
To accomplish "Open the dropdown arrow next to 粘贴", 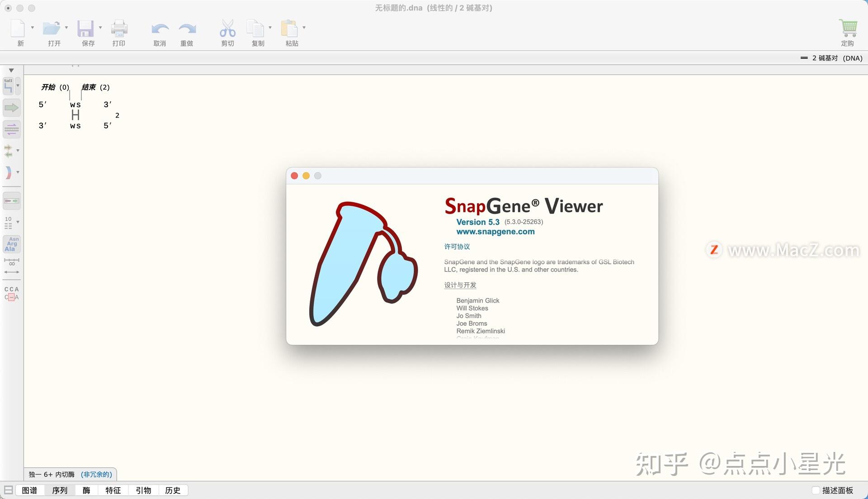I will tap(304, 28).
